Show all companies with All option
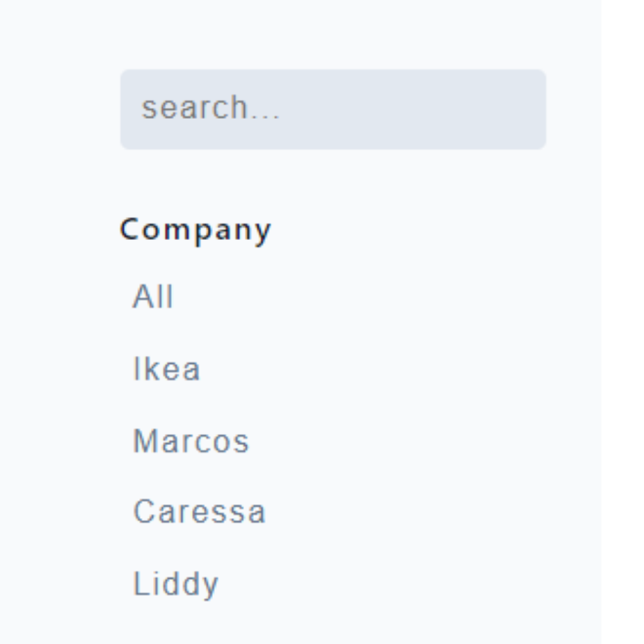Viewport: 644px width, 644px height. 152,297
